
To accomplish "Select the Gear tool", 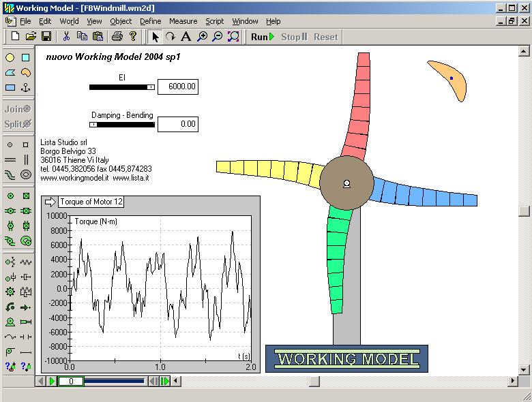I will 10,292.
